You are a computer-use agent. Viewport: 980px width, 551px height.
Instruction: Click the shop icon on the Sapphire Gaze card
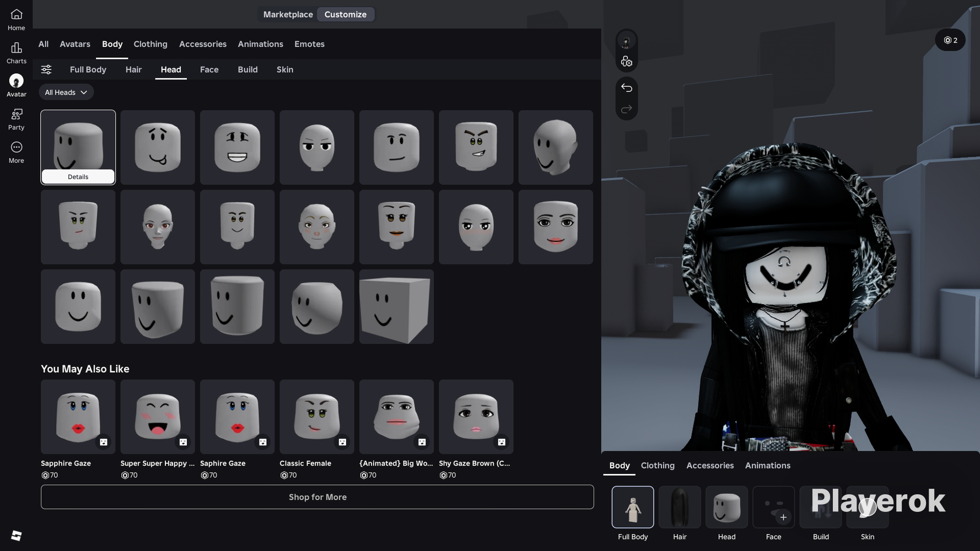[104, 442]
